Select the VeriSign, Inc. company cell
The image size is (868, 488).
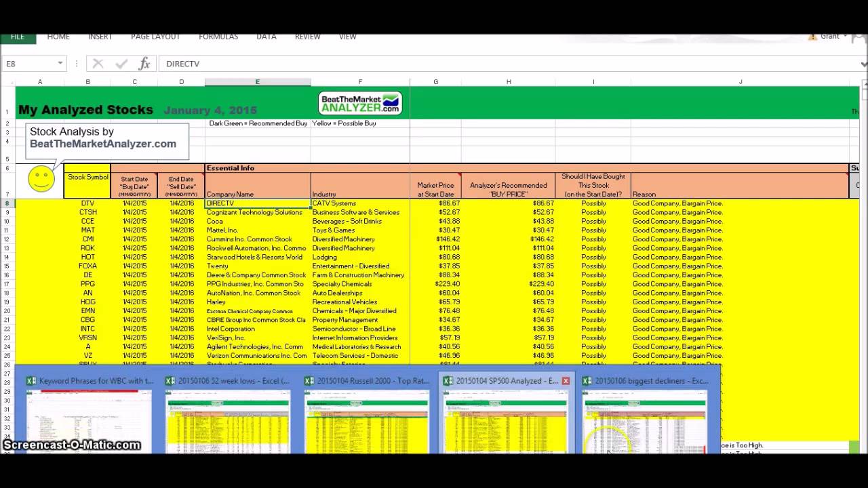(258, 338)
